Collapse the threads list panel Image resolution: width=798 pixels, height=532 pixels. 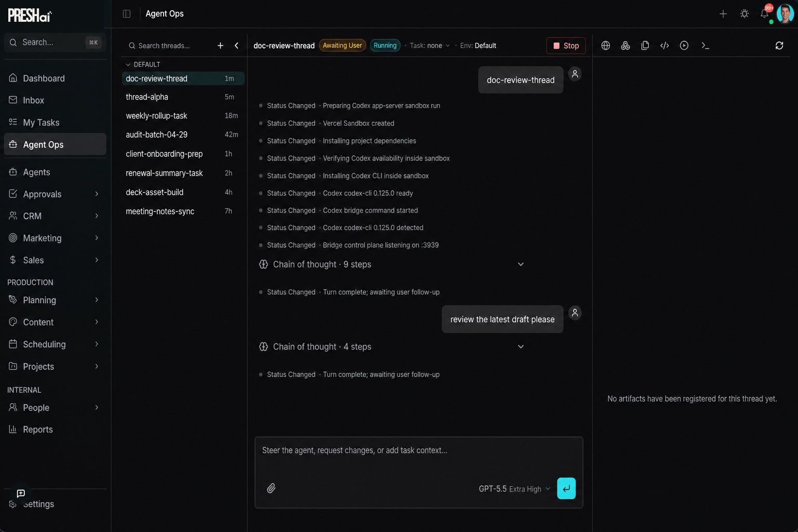237,46
